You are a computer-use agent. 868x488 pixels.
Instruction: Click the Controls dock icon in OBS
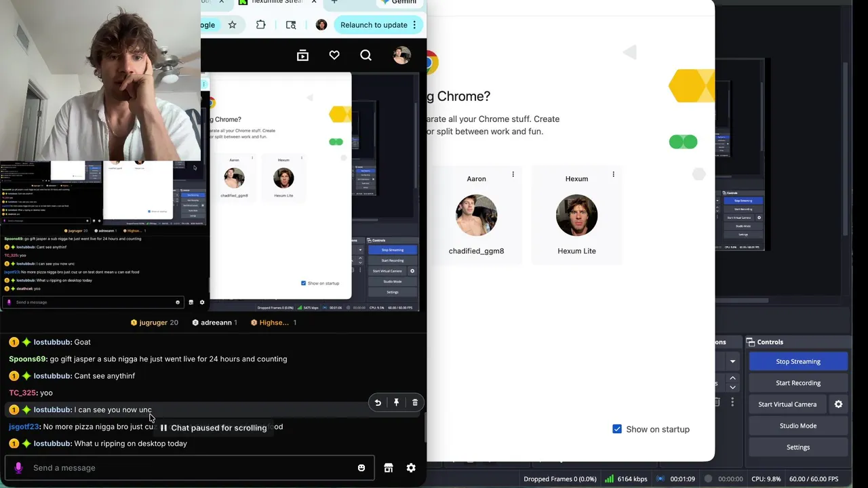coord(751,342)
